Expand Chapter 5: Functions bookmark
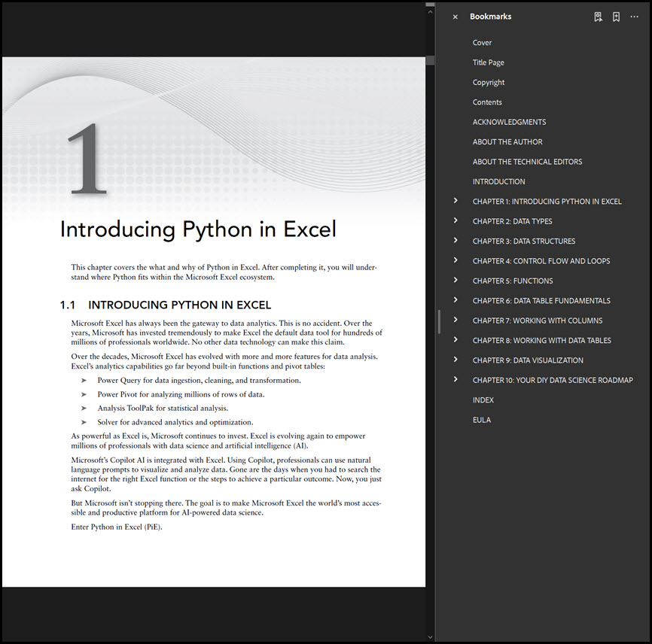 click(455, 280)
